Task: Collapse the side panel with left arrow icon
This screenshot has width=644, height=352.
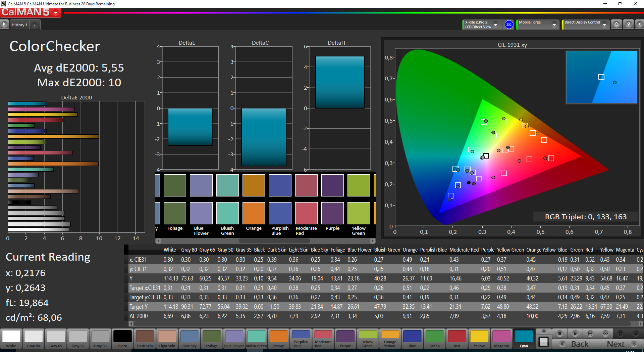Action: click(639, 24)
